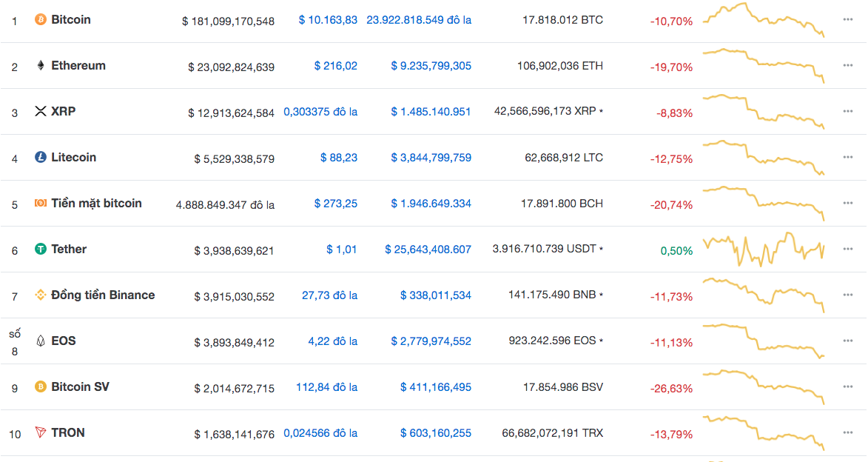The image size is (868, 462).
Task: Click XRP price 0,303375 đô la
Action: click(320, 112)
